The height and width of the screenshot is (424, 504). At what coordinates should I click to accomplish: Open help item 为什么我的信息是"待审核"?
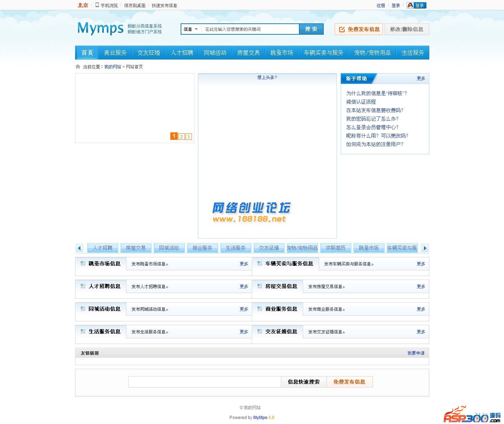pos(376,93)
